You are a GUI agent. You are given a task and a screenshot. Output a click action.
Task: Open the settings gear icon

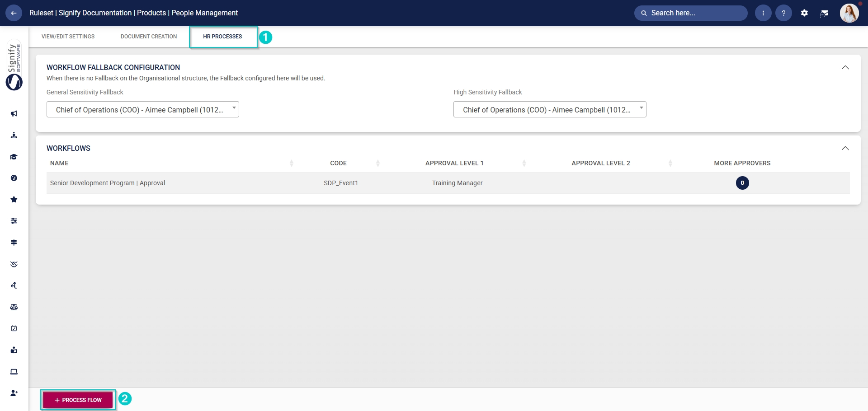click(x=804, y=13)
